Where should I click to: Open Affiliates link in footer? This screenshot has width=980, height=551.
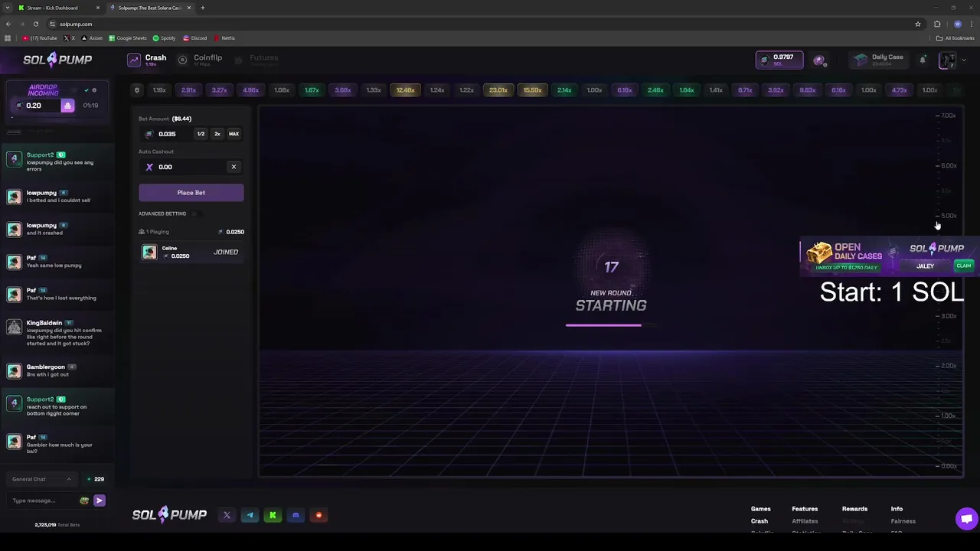click(805, 521)
